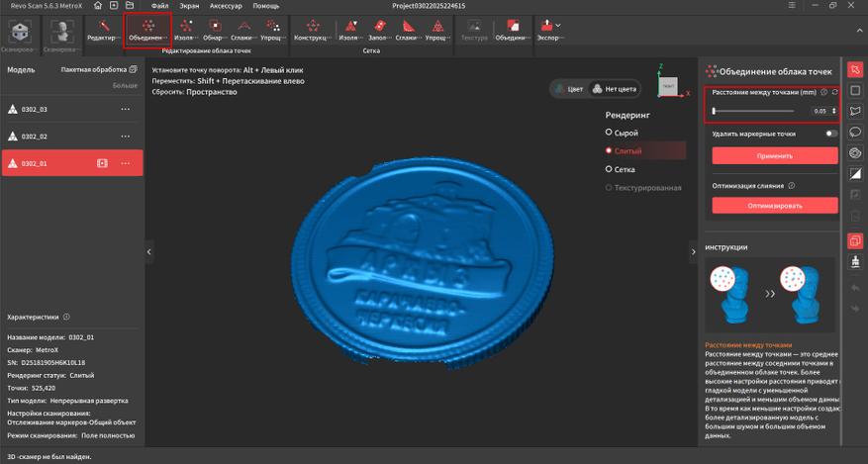This screenshot has width=868, height=464.
Task: Click the Больше link
Action: click(125, 85)
